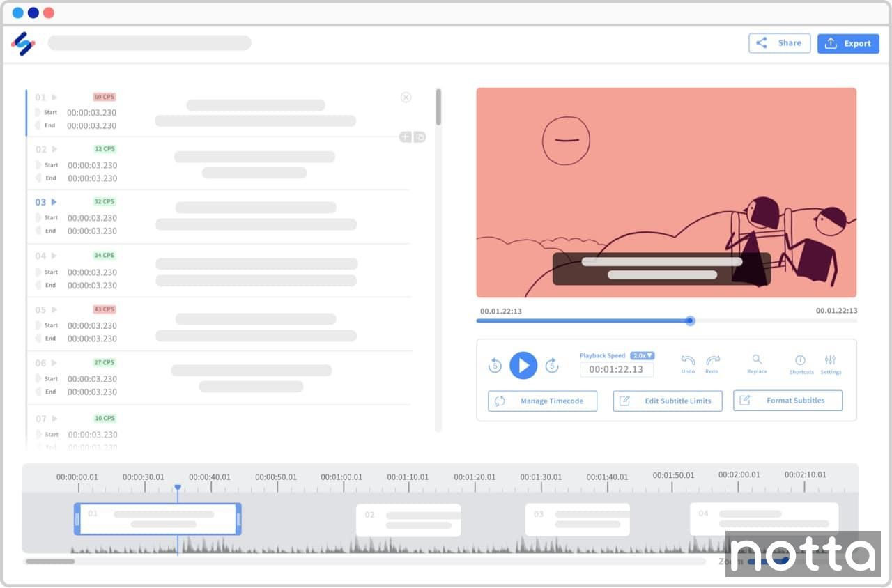Skip forward 5 seconds

(x=552, y=365)
